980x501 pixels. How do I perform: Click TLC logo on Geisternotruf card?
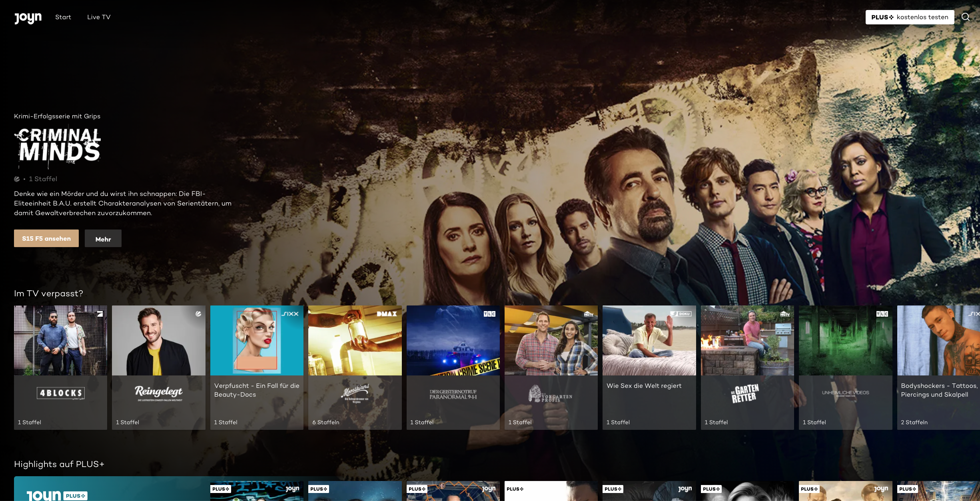489,314
